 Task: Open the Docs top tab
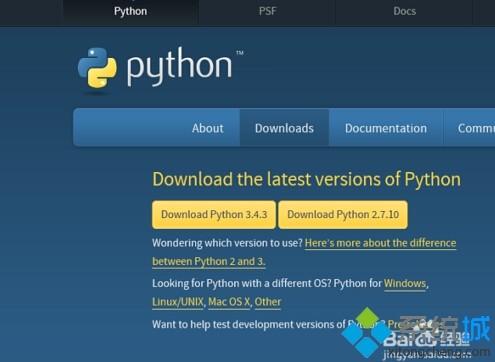click(x=404, y=11)
